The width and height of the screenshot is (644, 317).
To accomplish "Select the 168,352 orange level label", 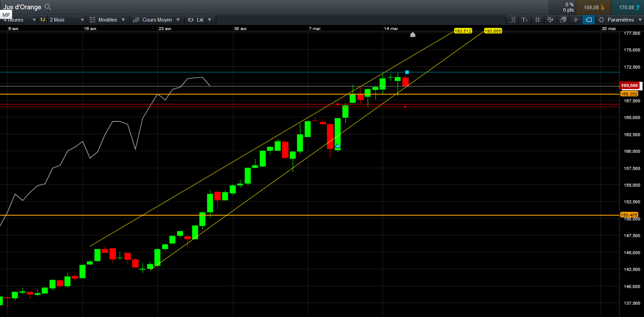I will (x=629, y=94).
